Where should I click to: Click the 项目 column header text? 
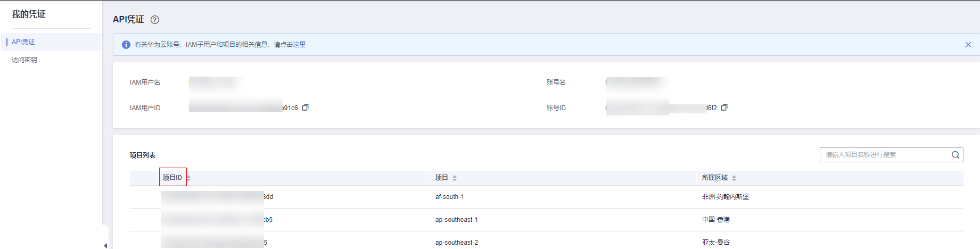coord(442,178)
